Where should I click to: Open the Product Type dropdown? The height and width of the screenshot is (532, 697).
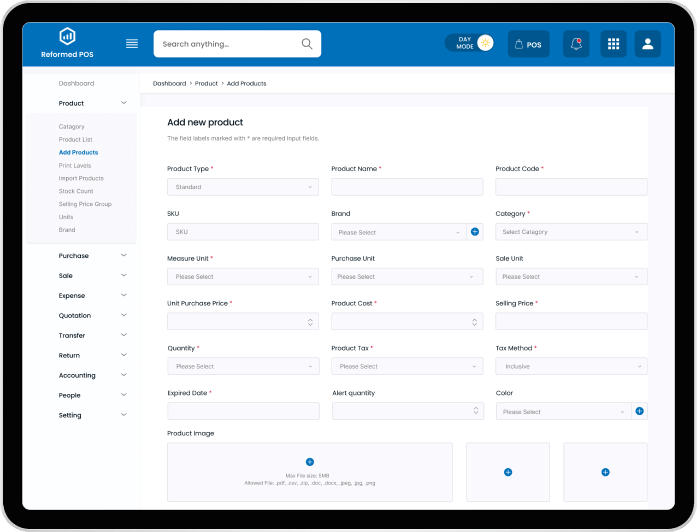click(x=243, y=187)
